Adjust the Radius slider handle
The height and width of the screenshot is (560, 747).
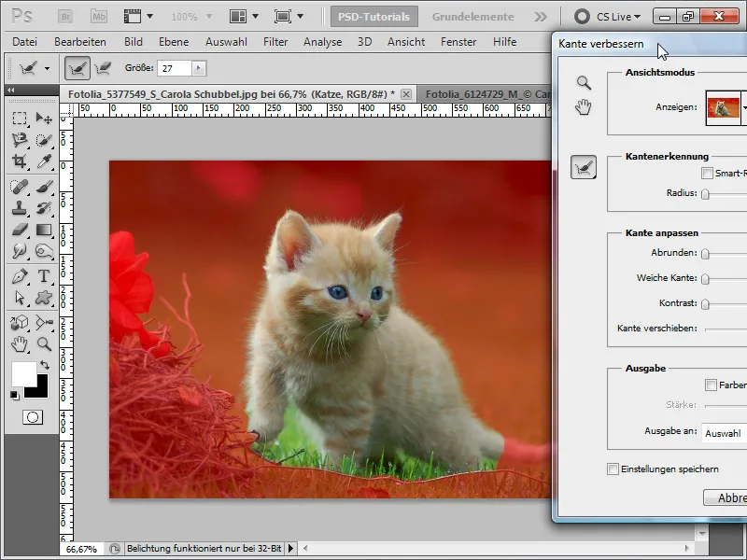pyautogui.click(x=706, y=194)
